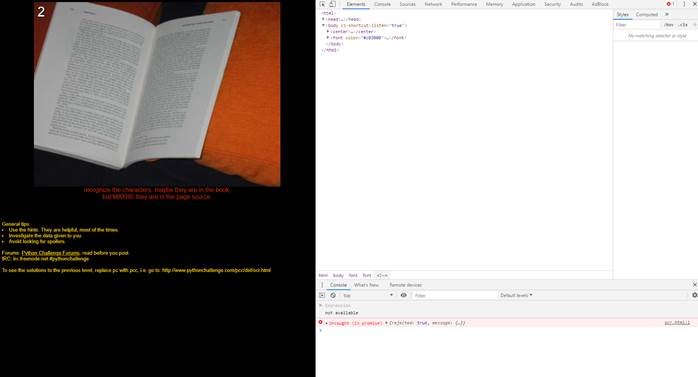The height and width of the screenshot is (377, 698).
Task: Toggle the device toolbar icon
Action: pyautogui.click(x=332, y=4)
